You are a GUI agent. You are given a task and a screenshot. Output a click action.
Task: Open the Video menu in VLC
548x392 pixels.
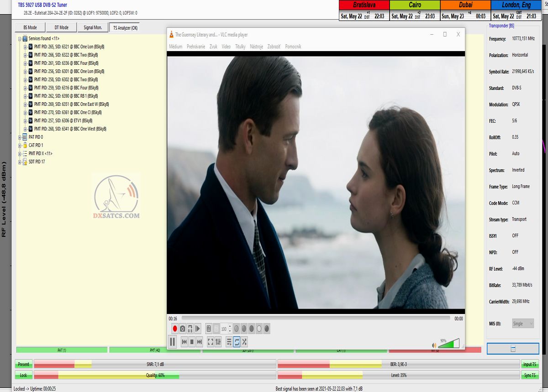(226, 47)
